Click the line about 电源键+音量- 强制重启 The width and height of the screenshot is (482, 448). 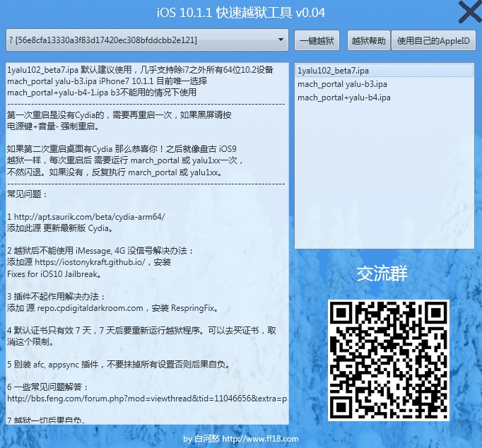click(53, 126)
